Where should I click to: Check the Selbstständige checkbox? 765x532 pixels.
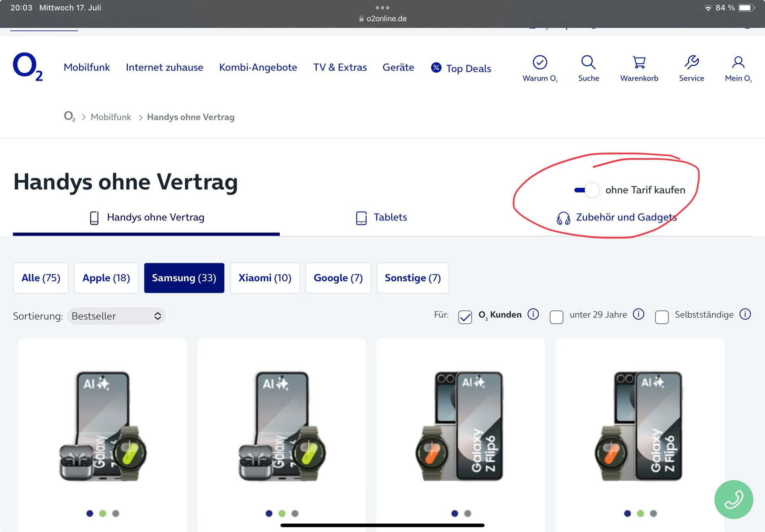(662, 317)
